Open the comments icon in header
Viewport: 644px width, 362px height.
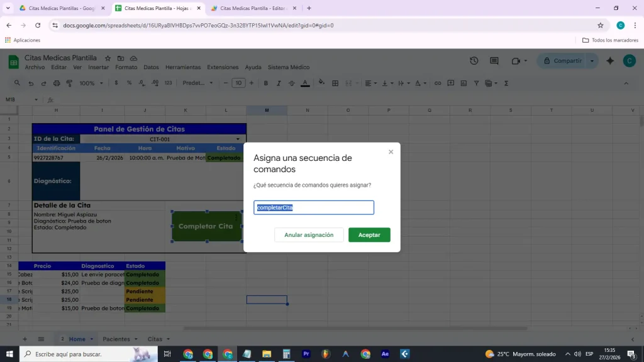click(x=494, y=61)
